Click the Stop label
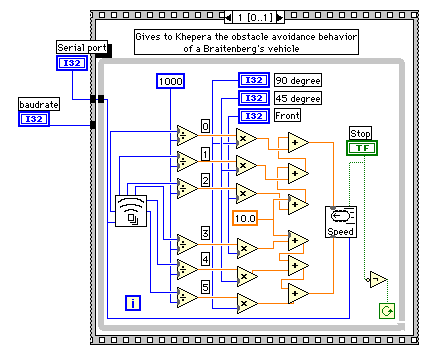Screen dimensions: 428x360 point(360,133)
